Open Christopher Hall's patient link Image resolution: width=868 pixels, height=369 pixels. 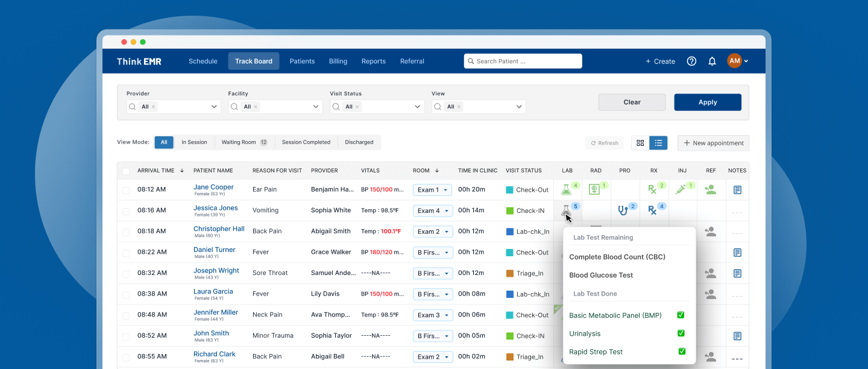[219, 229]
